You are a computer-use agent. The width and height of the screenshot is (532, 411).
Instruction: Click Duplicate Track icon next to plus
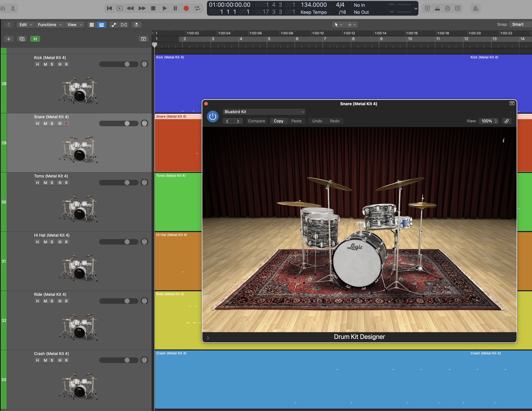[22, 39]
